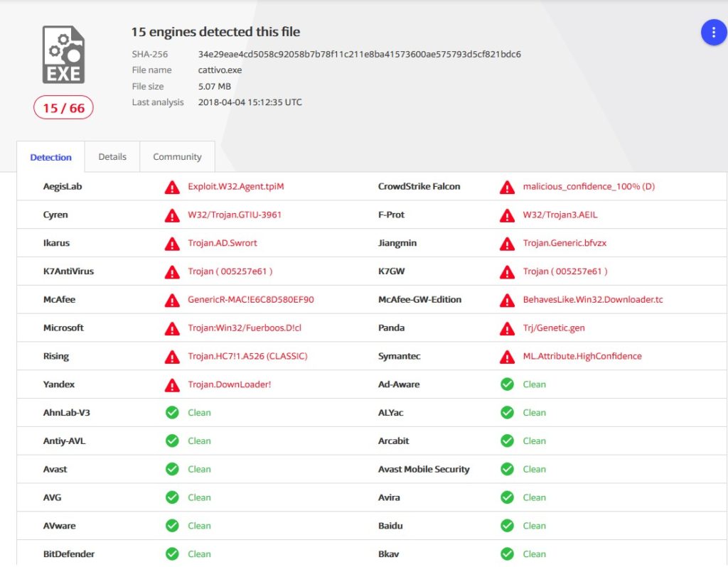This screenshot has width=728, height=567.
Task: Click the Antiy-AVL clean checkmark icon
Action: (x=172, y=441)
